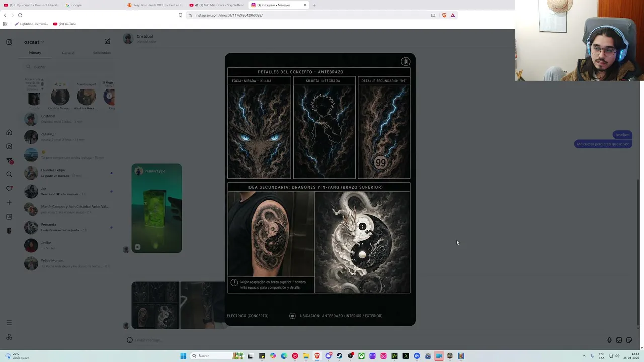The height and width of the screenshot is (362, 644).
Task: Switch to the Google browser tab
Action: point(93,5)
